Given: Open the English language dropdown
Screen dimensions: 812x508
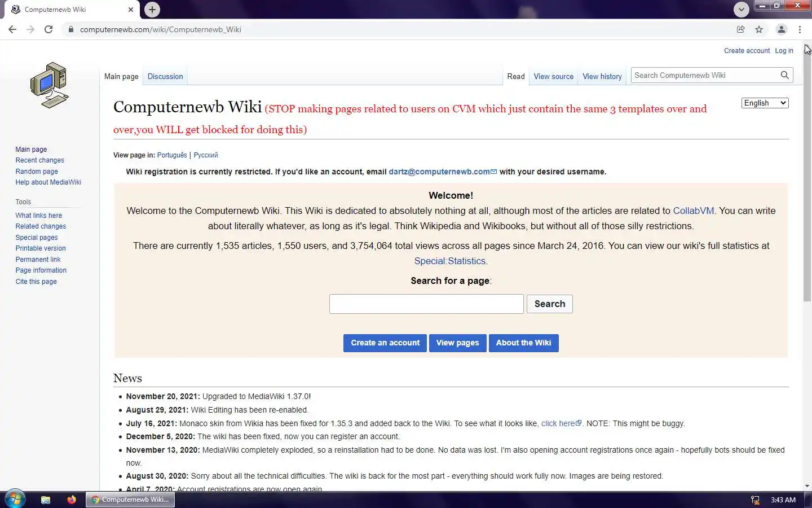Looking at the screenshot, I should [x=765, y=103].
